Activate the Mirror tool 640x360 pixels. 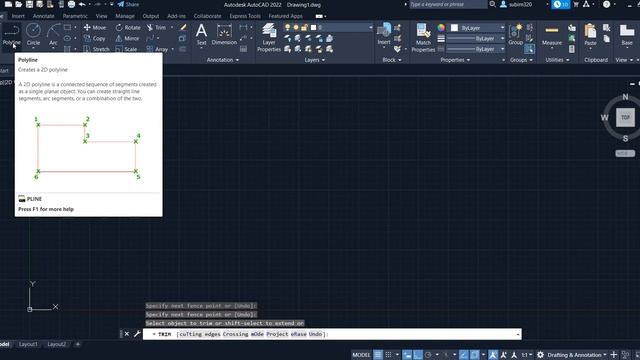click(127, 38)
